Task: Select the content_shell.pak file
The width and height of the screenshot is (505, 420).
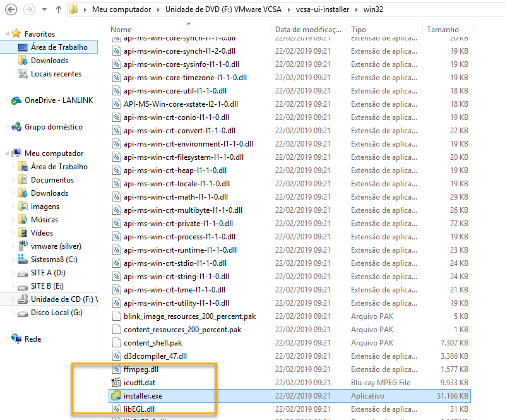Action: [x=153, y=343]
